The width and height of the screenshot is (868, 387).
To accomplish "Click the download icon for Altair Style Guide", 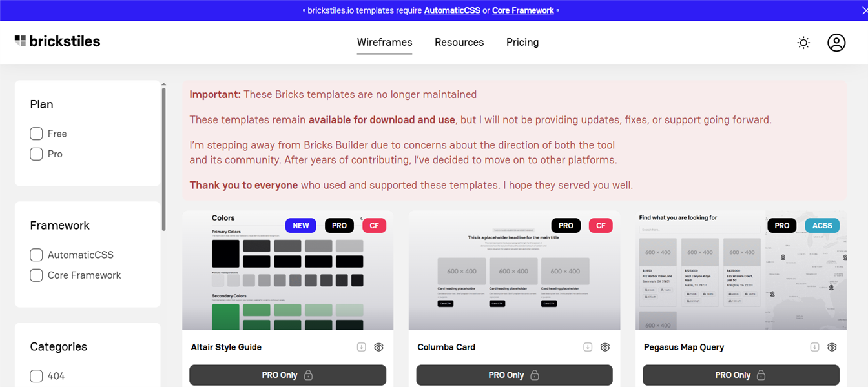I will point(362,347).
